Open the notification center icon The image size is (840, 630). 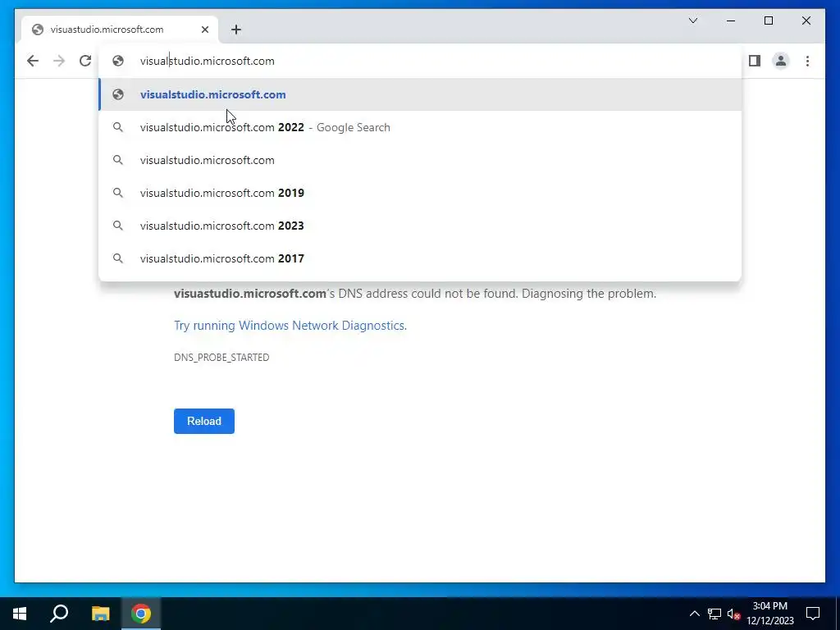click(813, 614)
